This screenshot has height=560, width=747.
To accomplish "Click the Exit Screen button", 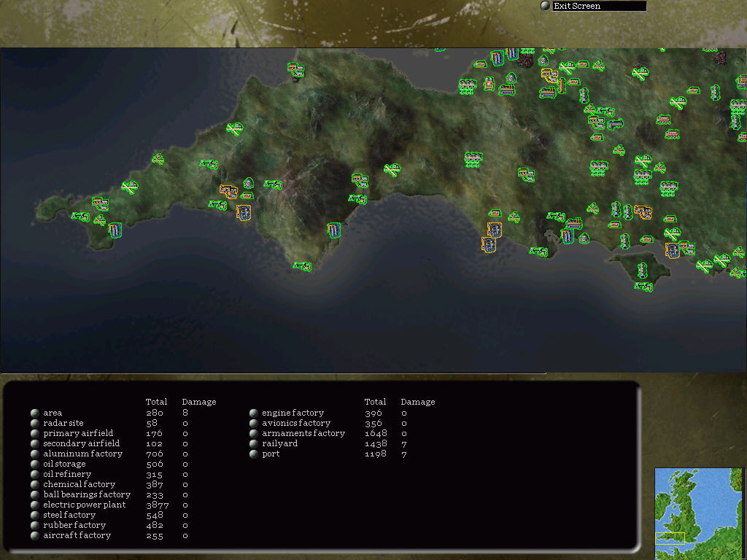I will click(594, 6).
